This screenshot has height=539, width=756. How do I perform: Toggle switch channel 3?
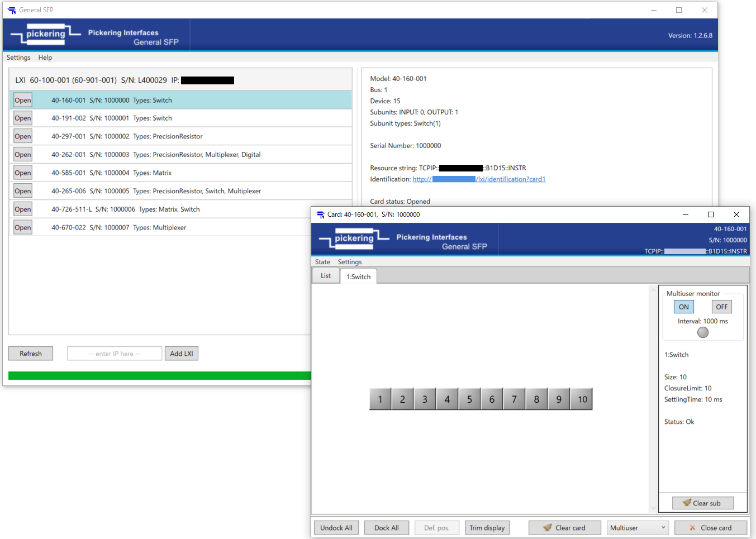pyautogui.click(x=425, y=399)
